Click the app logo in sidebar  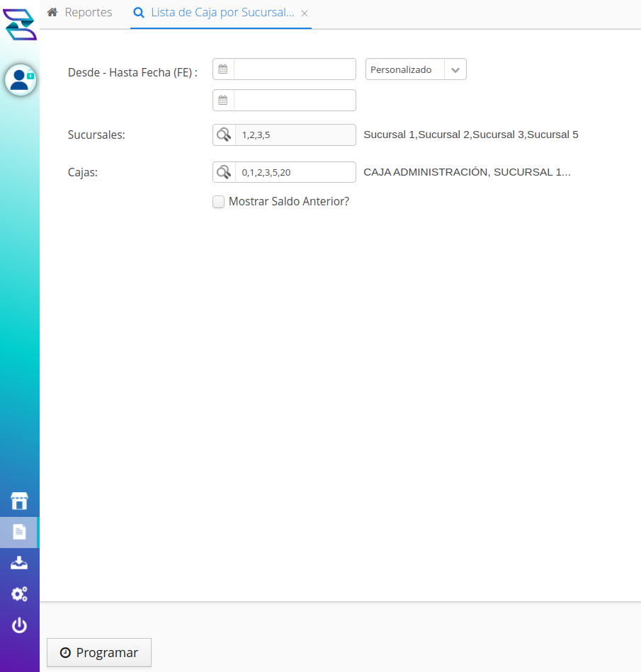pyautogui.click(x=20, y=24)
